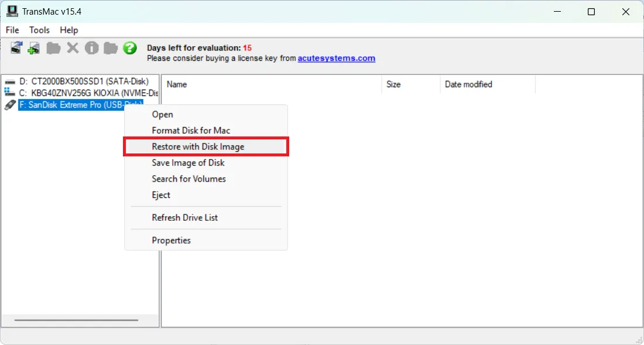Select C: KBG40ZNV256G KIOXIA NVMe disk
The width and height of the screenshot is (644, 345).
(88, 93)
